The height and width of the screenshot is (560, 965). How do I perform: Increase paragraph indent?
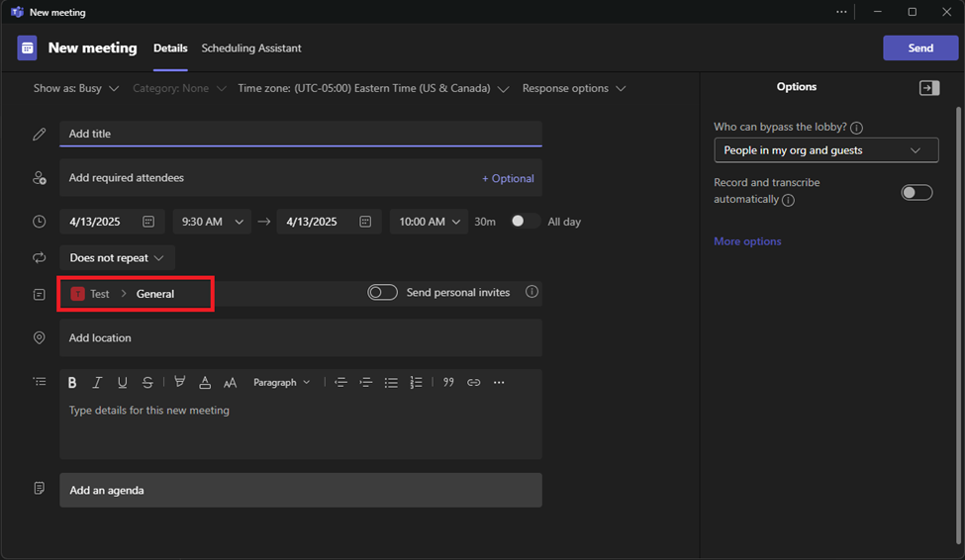coord(365,382)
